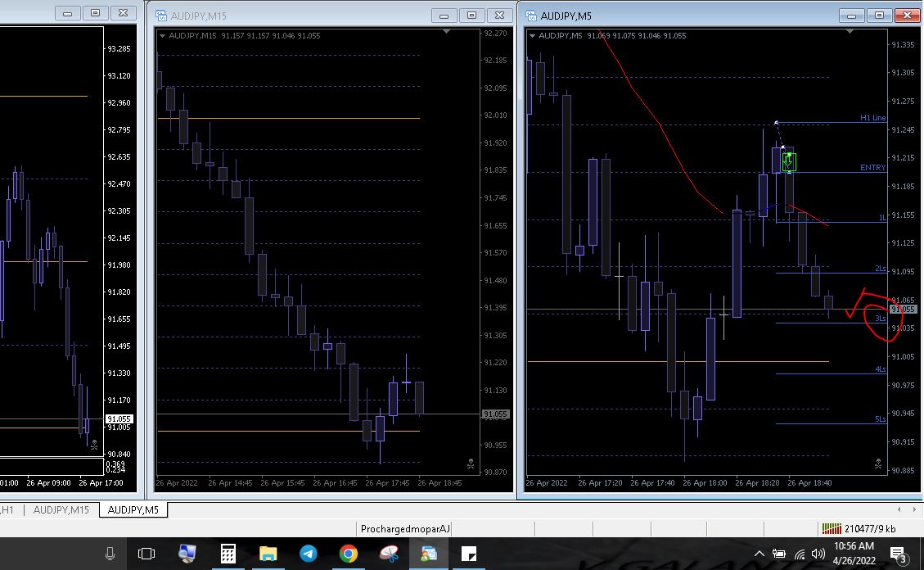Open the AUDJPY,M5 window system icon
Image resolution: width=924 pixels, height=570 pixels.
pyautogui.click(x=531, y=16)
